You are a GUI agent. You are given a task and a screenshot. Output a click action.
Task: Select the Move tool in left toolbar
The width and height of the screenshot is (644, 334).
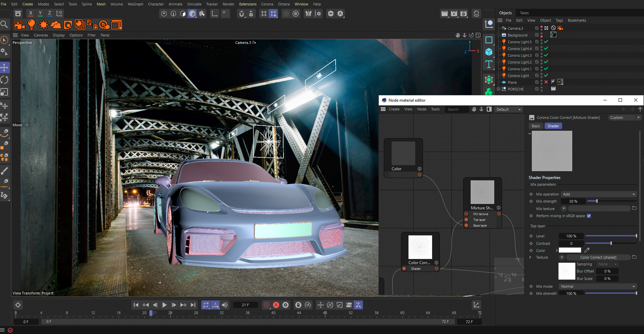coord(5,67)
